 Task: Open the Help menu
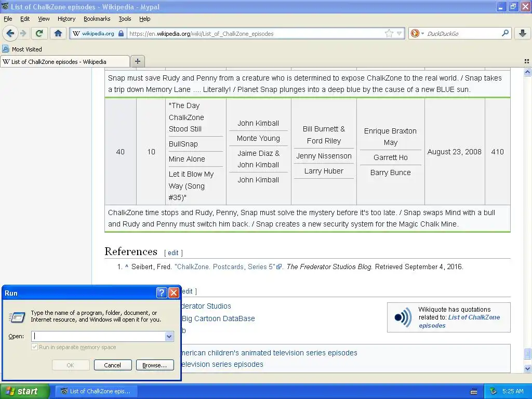(x=144, y=19)
